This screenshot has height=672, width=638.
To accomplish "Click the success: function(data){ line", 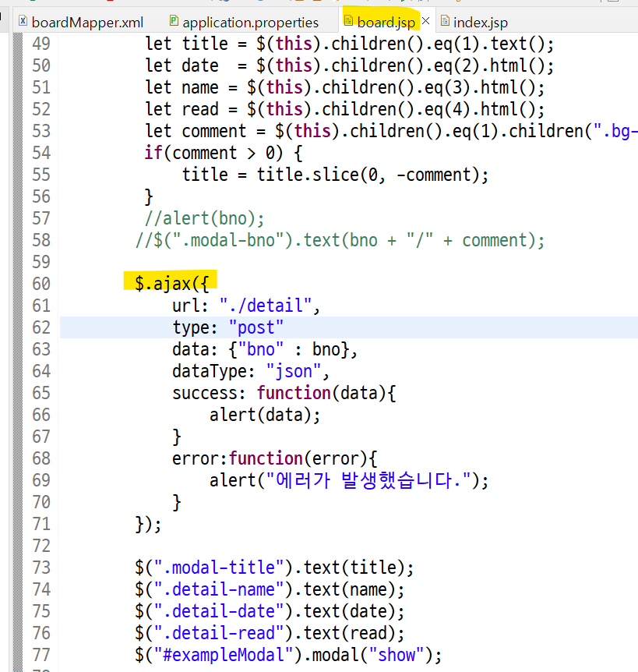I will pyautogui.click(x=284, y=394).
